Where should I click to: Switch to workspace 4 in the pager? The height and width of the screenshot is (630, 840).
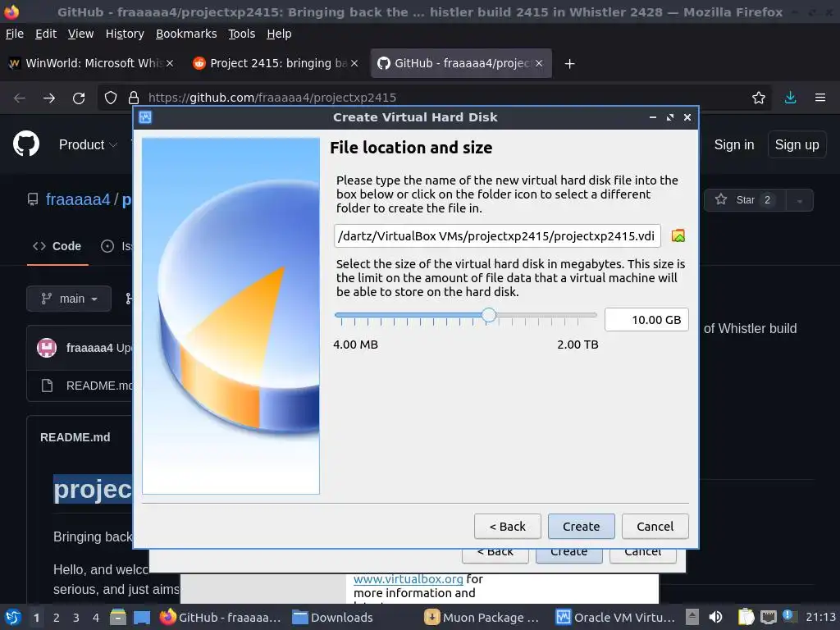click(96, 618)
